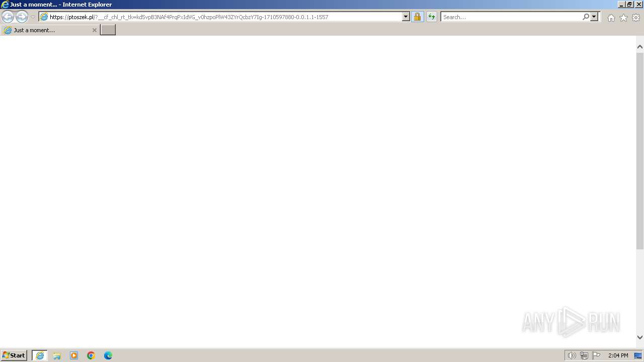Open the recent pages dropdown arrow
Screen dimensions: 644x362
point(33,17)
